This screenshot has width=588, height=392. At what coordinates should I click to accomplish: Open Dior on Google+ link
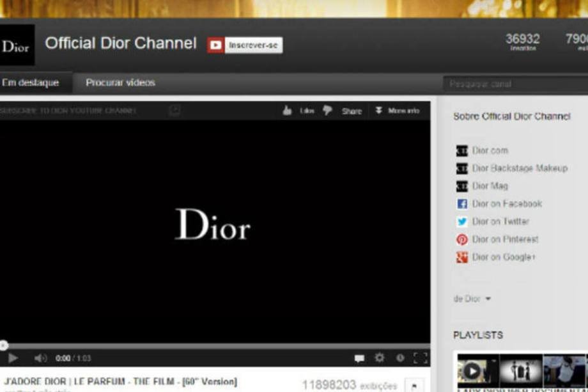click(x=504, y=257)
